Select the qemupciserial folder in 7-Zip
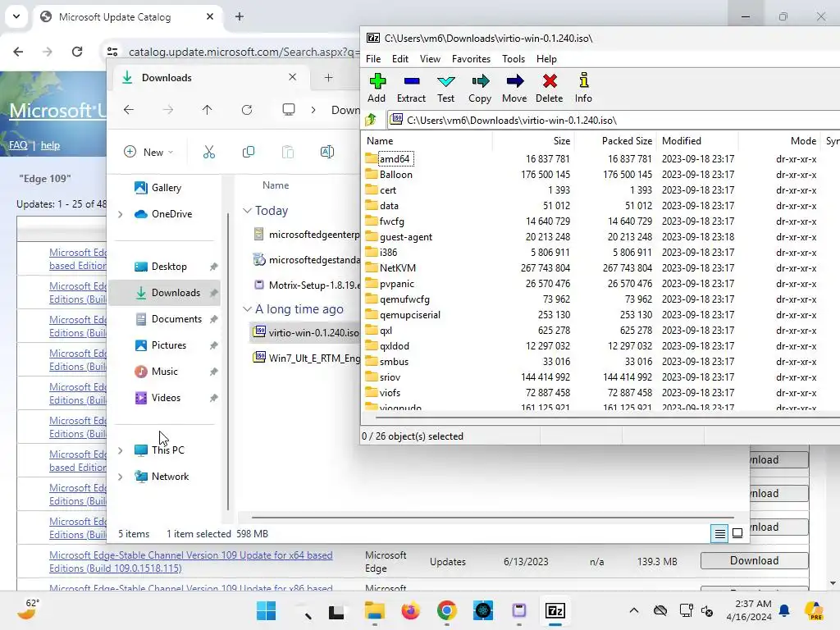Image resolution: width=840 pixels, height=630 pixels. click(410, 314)
